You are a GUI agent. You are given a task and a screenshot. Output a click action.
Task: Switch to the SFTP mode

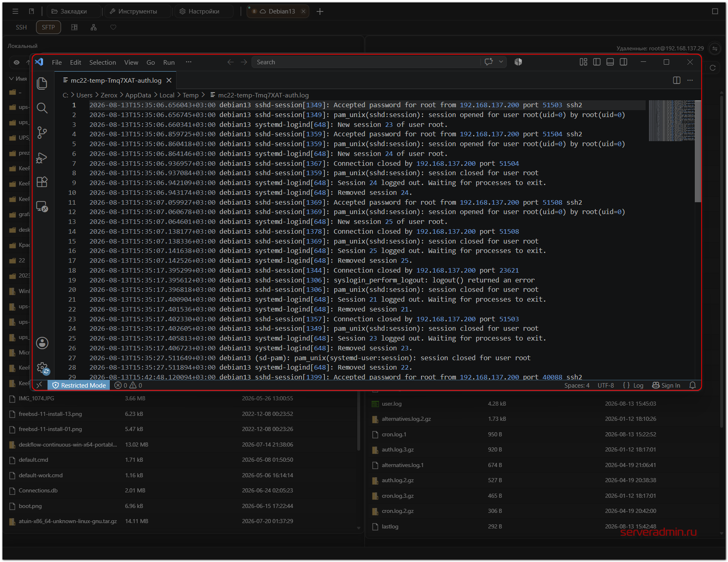pyautogui.click(x=48, y=27)
